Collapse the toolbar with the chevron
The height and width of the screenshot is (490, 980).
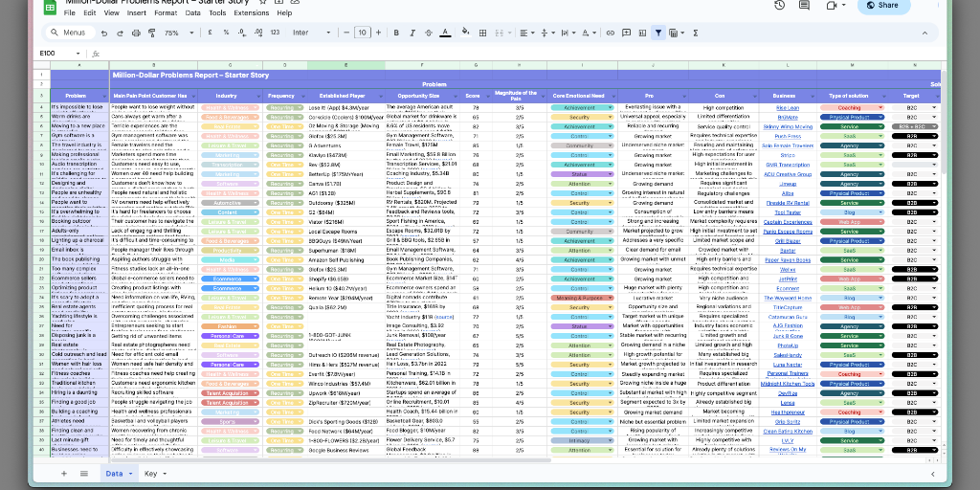[x=924, y=33]
